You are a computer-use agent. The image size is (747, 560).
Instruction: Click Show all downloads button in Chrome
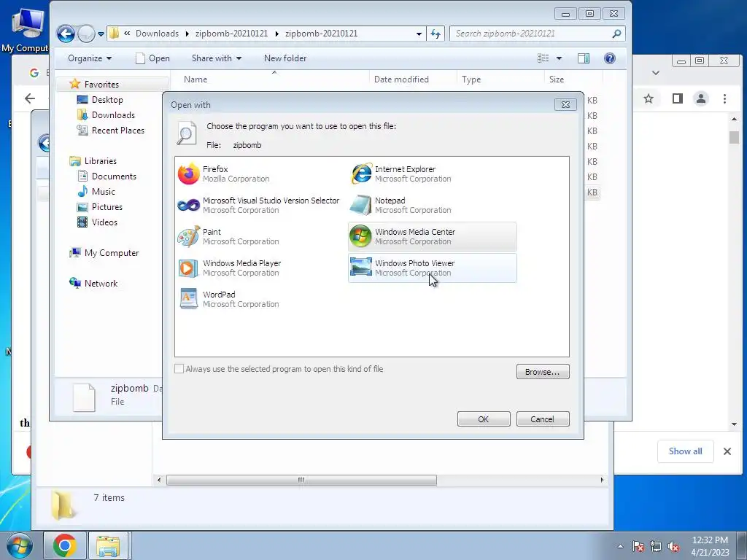(x=686, y=451)
